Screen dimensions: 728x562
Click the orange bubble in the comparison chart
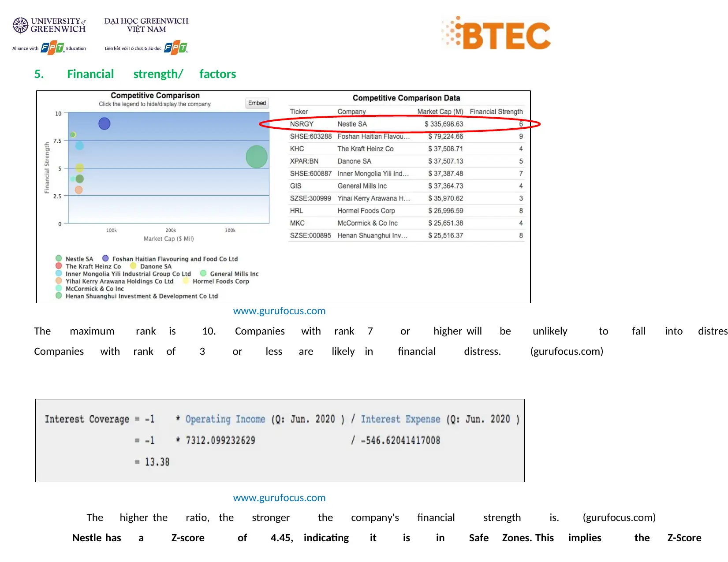78,190
